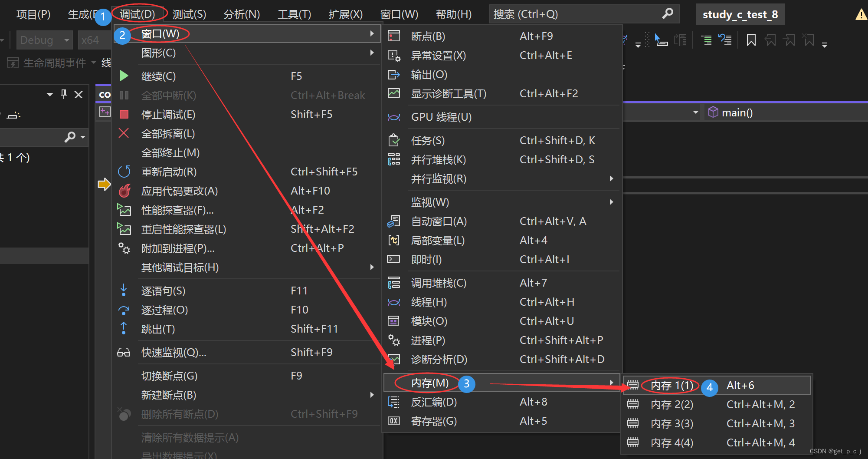Open the Debug (调试) menu

(x=138, y=14)
